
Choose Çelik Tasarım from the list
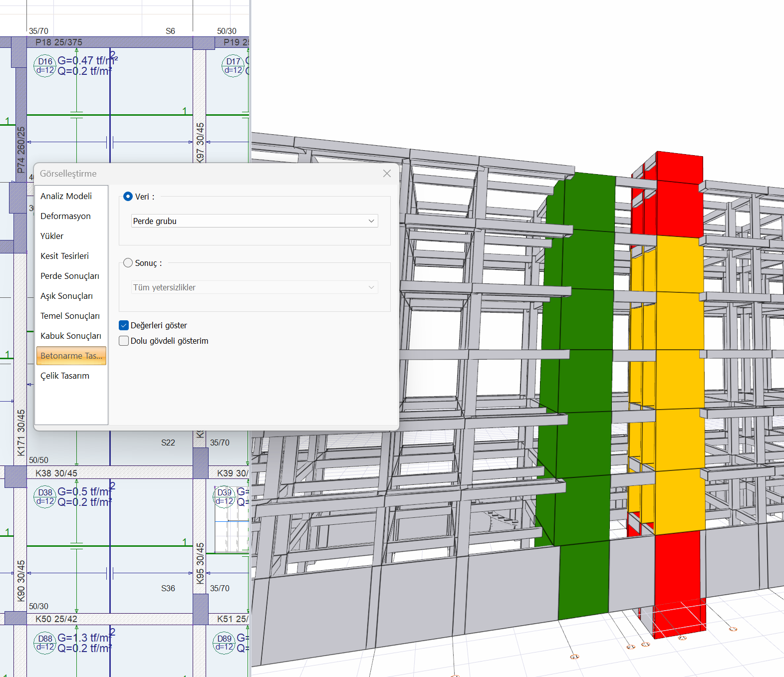click(x=65, y=376)
